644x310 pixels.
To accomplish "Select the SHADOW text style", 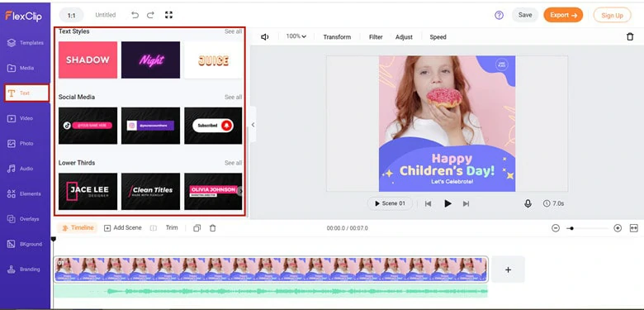I will 88,60.
